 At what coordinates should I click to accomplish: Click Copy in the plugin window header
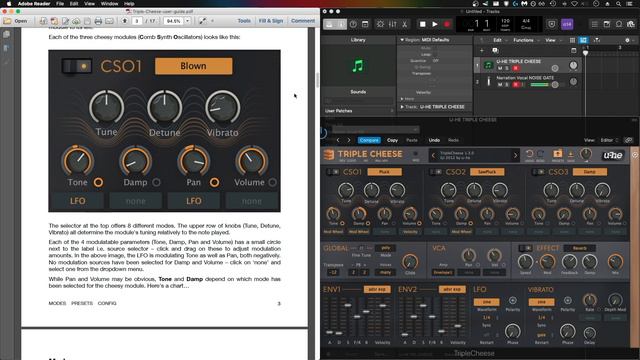coord(392,140)
